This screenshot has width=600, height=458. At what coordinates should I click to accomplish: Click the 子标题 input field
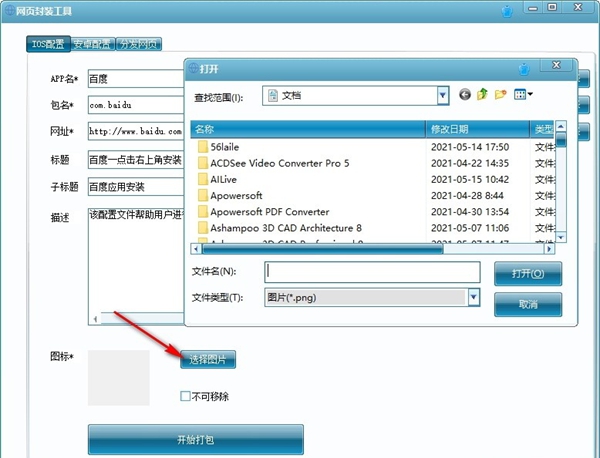[136, 187]
